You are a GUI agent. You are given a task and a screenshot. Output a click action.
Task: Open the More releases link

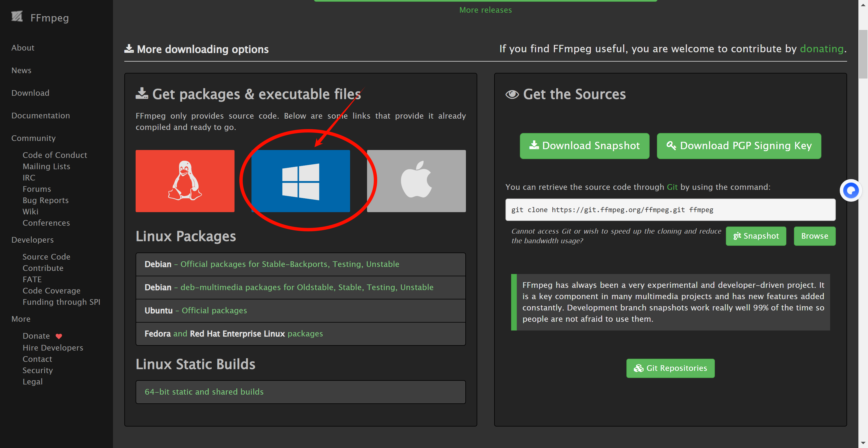[485, 10]
